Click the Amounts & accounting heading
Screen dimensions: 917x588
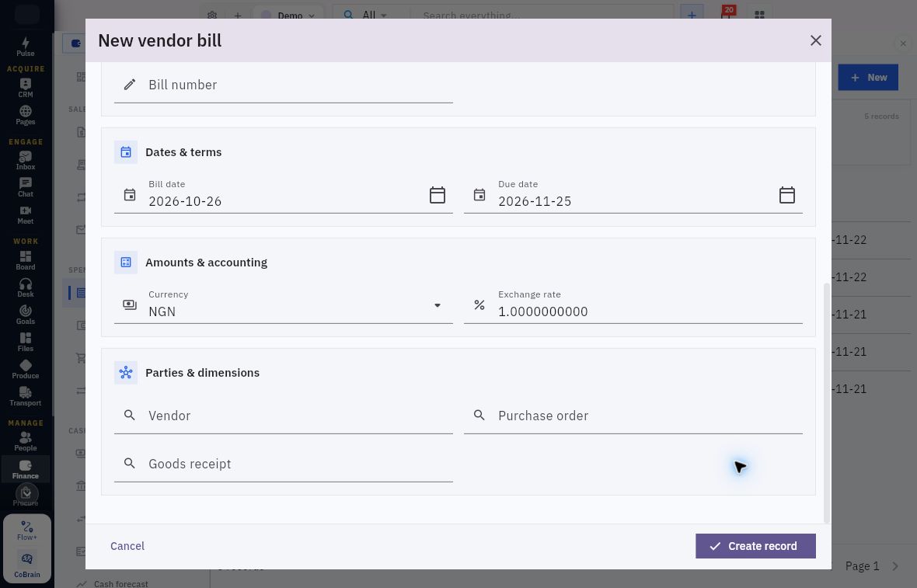click(x=206, y=263)
